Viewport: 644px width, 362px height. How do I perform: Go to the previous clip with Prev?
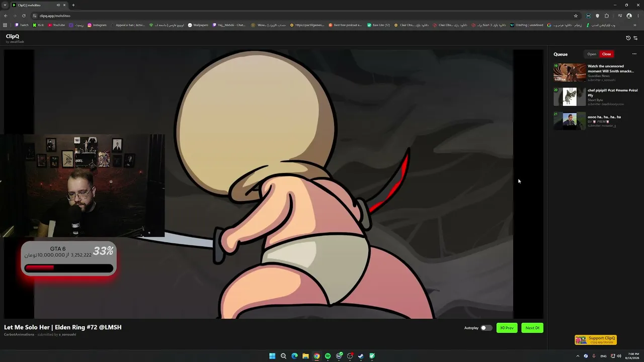(507, 328)
